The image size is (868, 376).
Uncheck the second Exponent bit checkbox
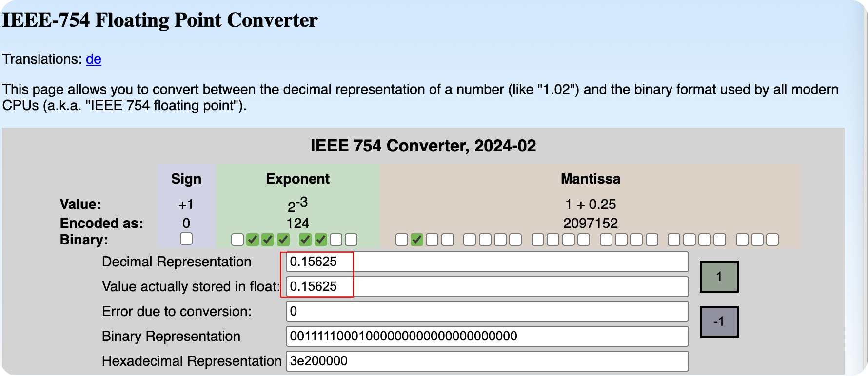coord(253,240)
